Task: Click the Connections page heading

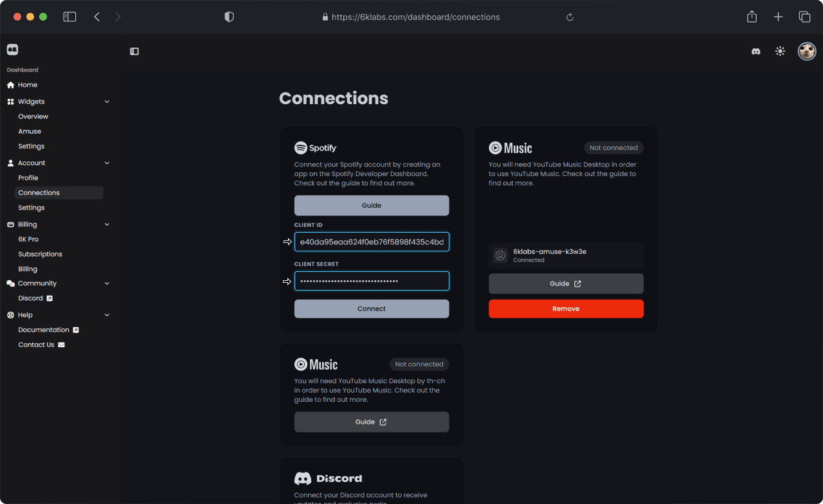Action: (334, 98)
